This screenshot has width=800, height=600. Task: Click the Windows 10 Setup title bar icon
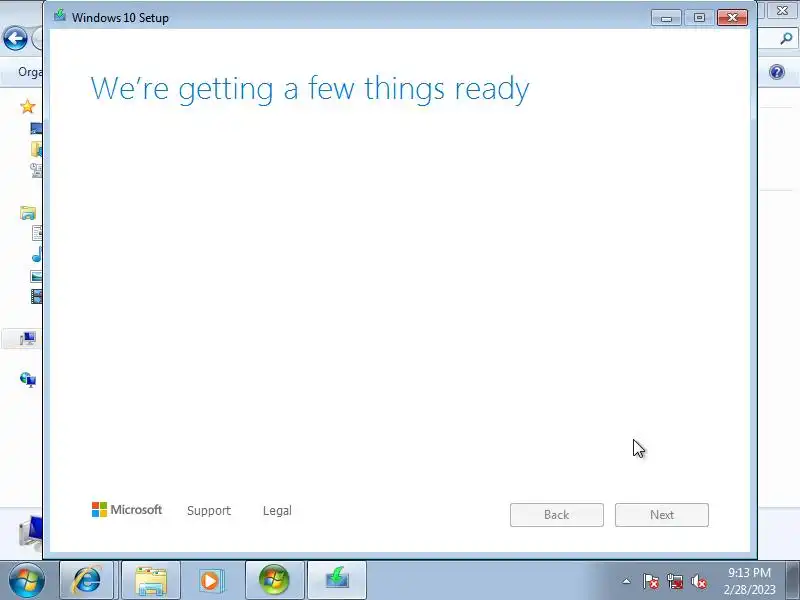click(60, 15)
